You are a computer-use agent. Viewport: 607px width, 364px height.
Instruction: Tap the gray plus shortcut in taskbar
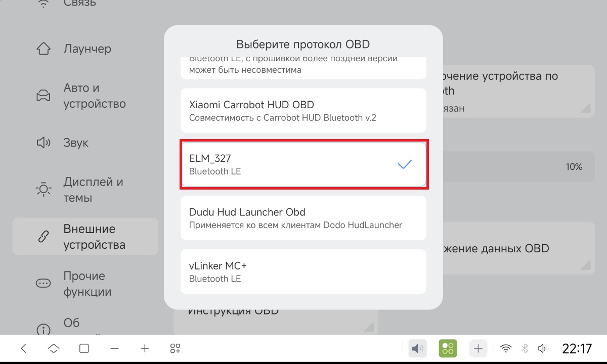478,348
